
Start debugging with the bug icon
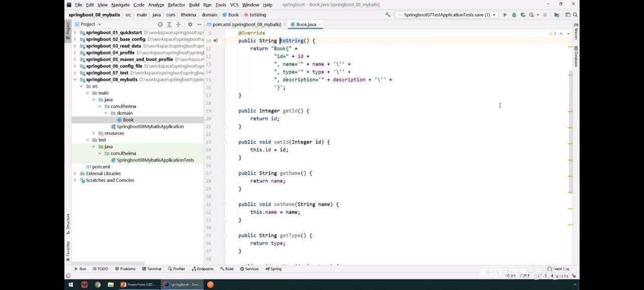514,15
